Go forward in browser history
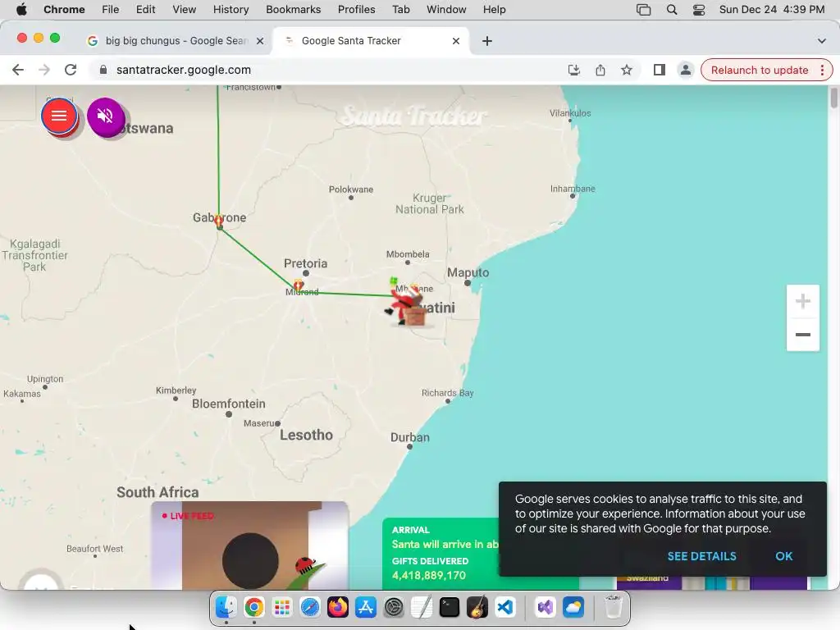The image size is (840, 630). (44, 70)
